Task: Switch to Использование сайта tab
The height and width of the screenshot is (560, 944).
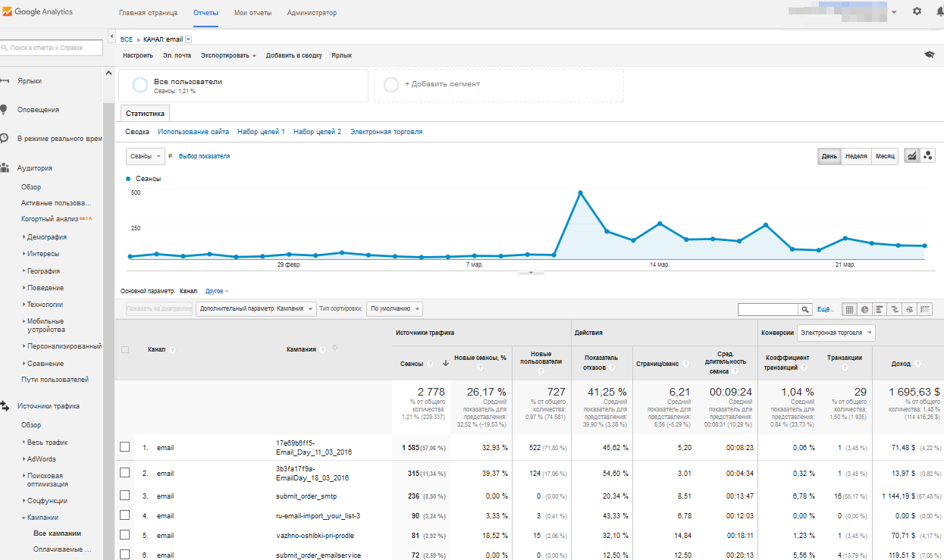Action: 193,132
